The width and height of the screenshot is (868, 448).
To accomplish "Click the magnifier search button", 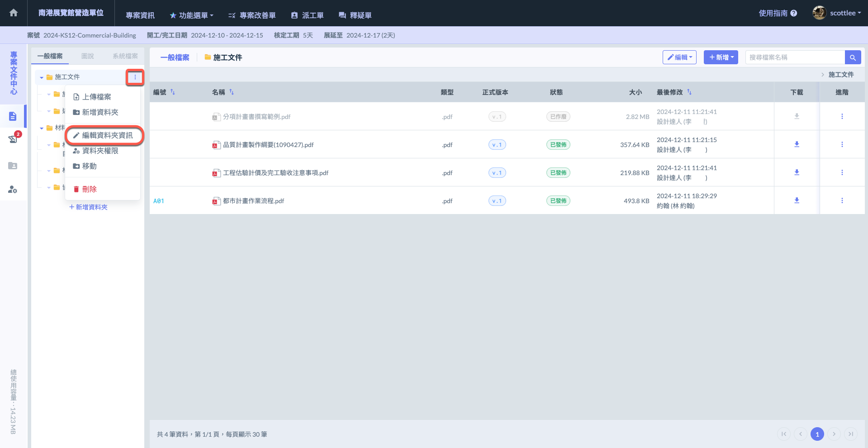I will coord(852,57).
